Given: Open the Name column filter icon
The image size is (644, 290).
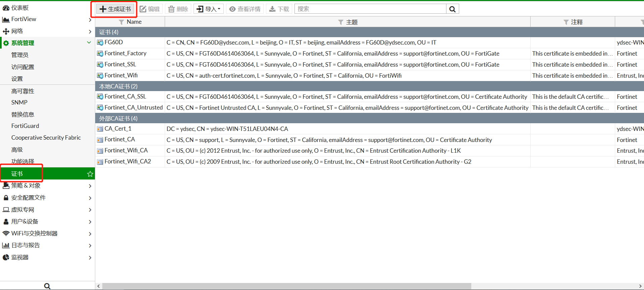Looking at the screenshot, I should (x=121, y=22).
